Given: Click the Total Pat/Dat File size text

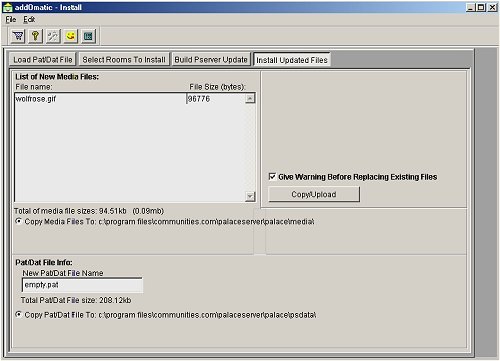Looking at the screenshot, I should pos(76,300).
